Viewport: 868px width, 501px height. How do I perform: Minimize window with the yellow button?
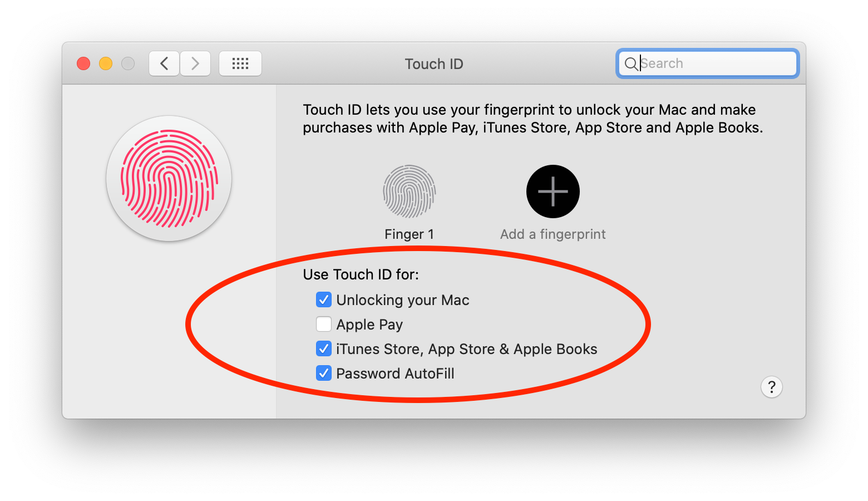(106, 63)
